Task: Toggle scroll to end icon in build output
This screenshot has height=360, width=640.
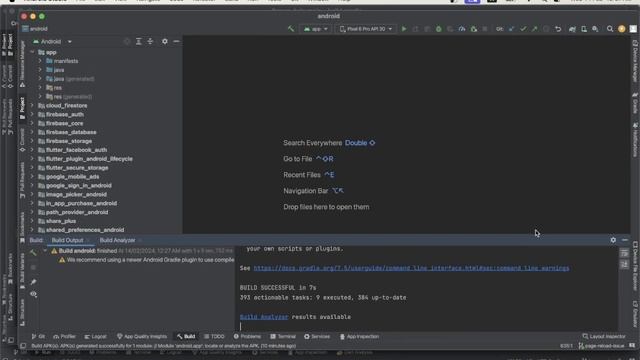Action: [624, 265]
